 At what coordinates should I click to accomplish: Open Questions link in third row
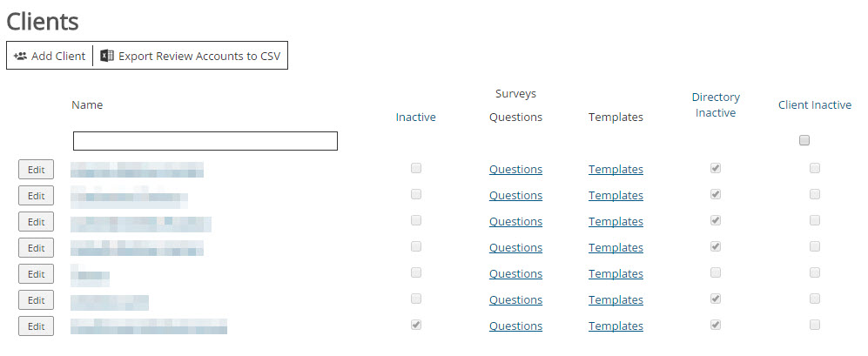(515, 222)
